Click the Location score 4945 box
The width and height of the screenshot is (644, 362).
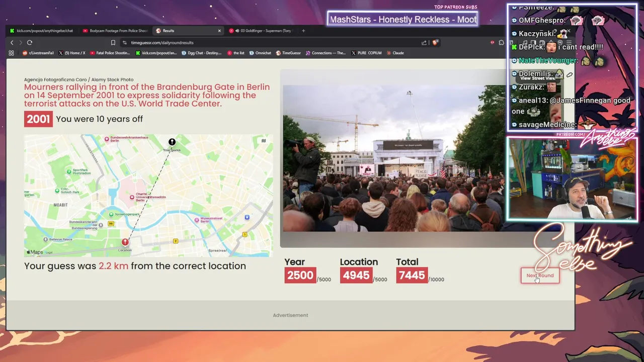356,275
